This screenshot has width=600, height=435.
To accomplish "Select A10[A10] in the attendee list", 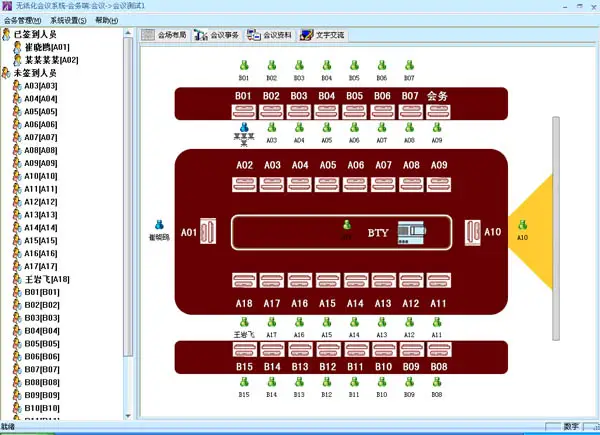I will pos(41,176).
